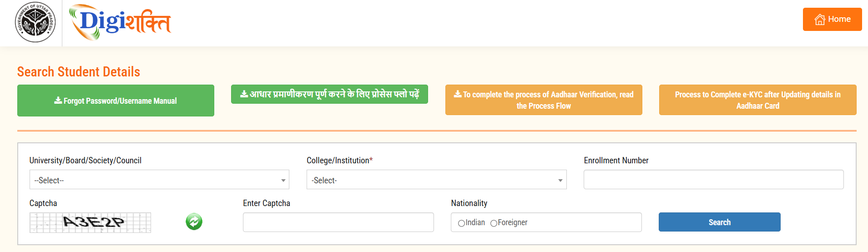Open the Aadhaar Verification Process Flow link
The width and height of the screenshot is (868, 252).
point(544,100)
